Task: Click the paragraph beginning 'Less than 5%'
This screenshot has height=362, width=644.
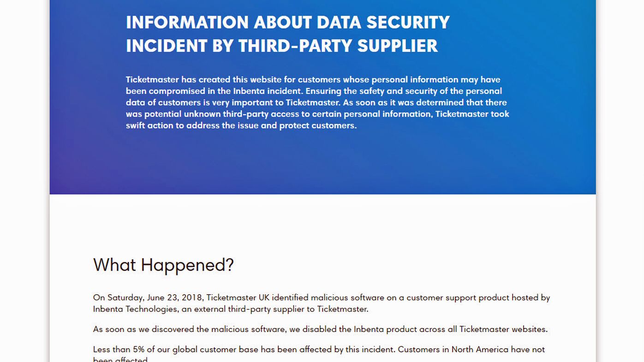Action: [319, 354]
